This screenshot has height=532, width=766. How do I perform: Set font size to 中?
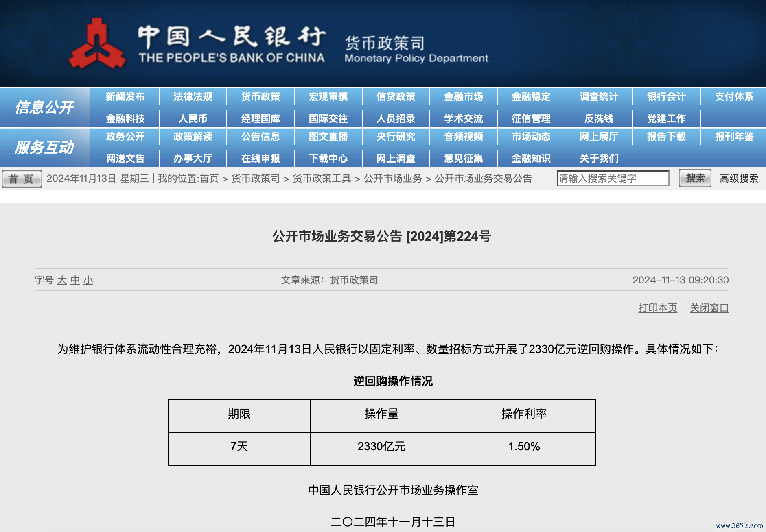(75, 280)
